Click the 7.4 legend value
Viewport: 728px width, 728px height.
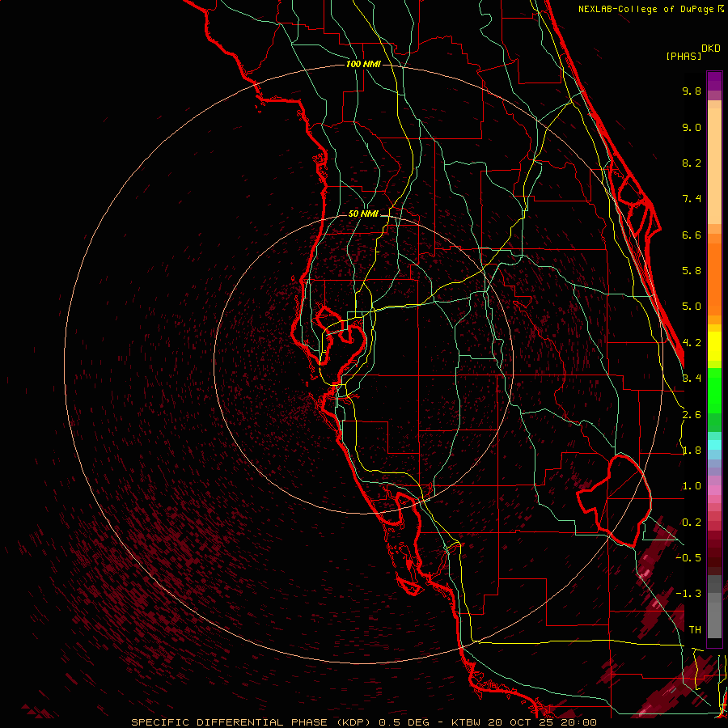coord(692,199)
